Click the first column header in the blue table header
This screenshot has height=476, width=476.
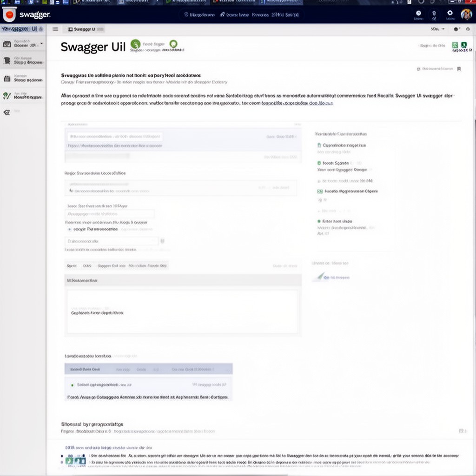click(85, 370)
